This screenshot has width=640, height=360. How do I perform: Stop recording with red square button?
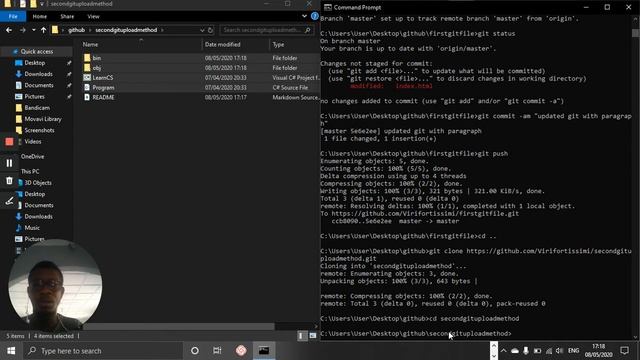pyautogui.click(x=9, y=142)
